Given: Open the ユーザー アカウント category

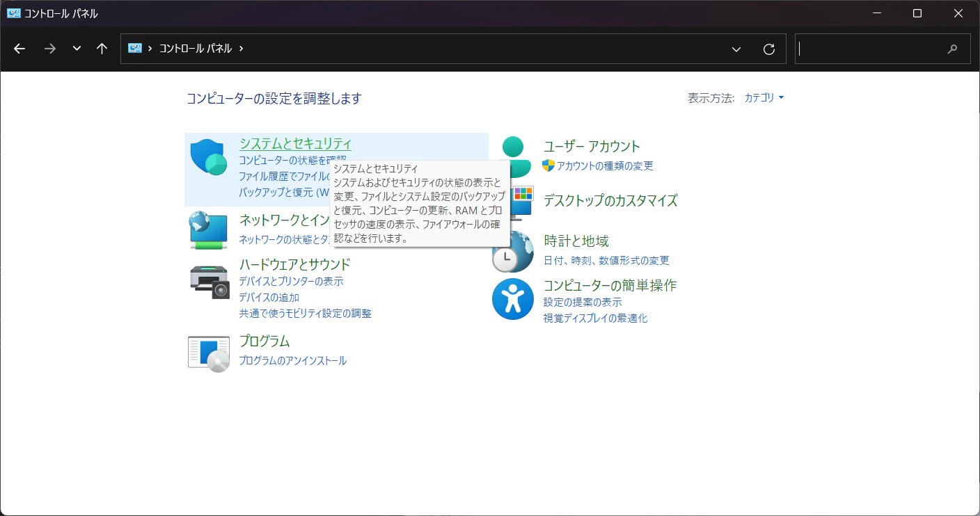Looking at the screenshot, I should 592,147.
